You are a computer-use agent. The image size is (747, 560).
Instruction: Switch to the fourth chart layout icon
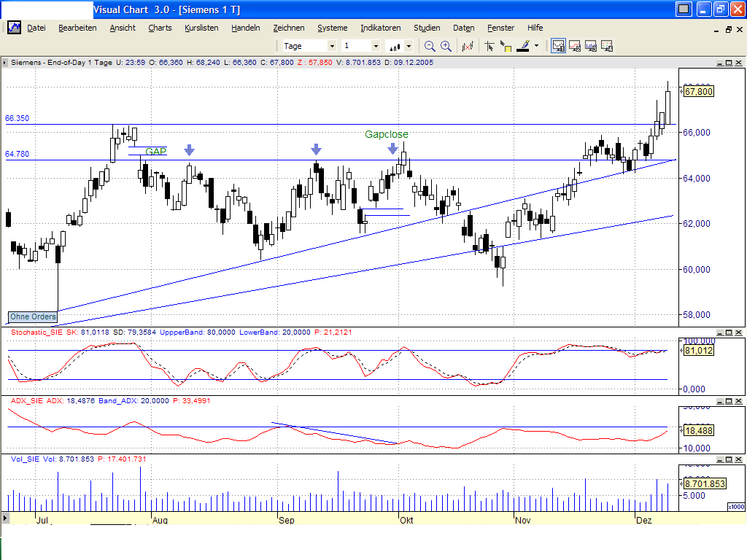tap(606, 45)
